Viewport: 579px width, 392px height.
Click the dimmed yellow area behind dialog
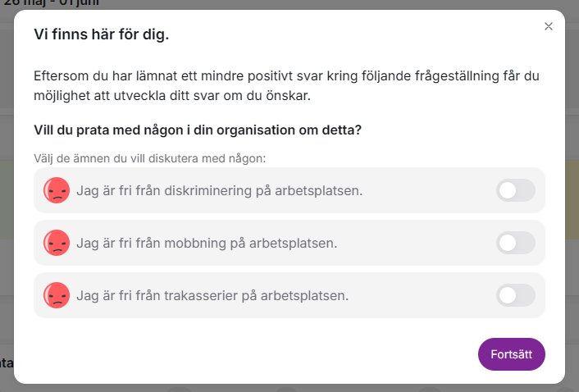(572, 200)
